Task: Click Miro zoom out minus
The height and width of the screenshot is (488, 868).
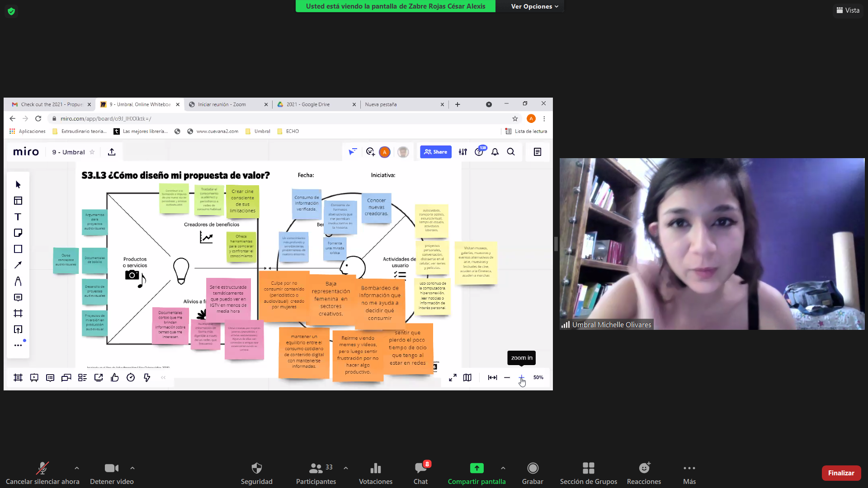Action: (507, 378)
